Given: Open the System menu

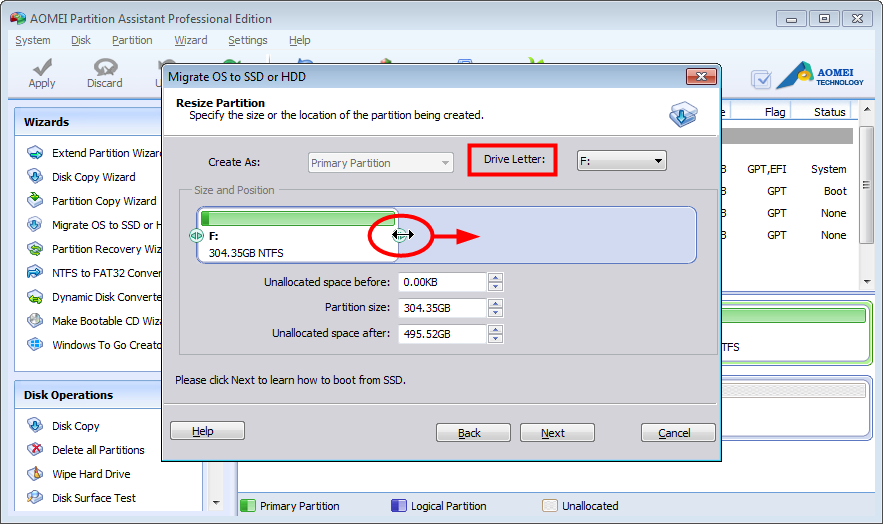Looking at the screenshot, I should [33, 40].
